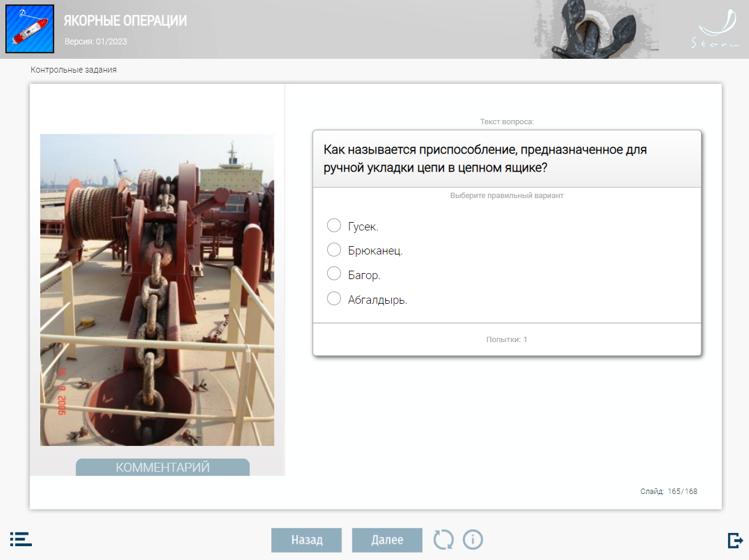Image resolution: width=749 pixels, height=560 pixels.
Task: Choose the 'Багор.' option
Action: (x=334, y=274)
